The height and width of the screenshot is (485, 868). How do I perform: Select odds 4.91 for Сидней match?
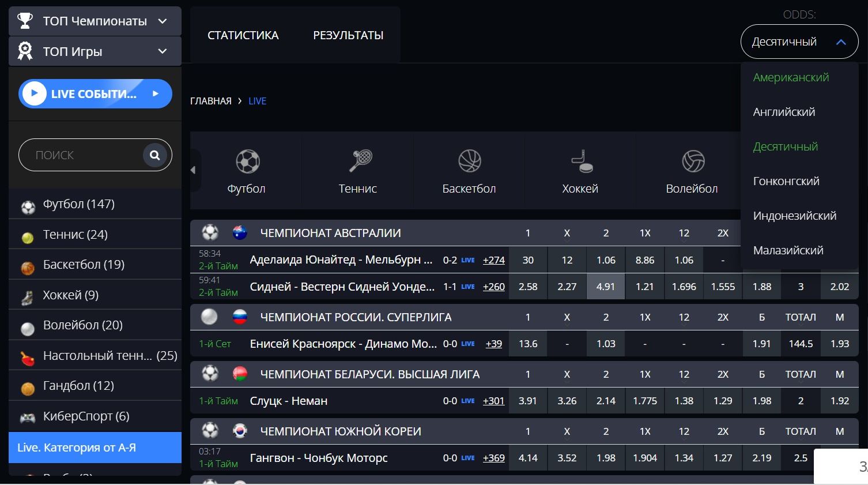[x=606, y=287]
